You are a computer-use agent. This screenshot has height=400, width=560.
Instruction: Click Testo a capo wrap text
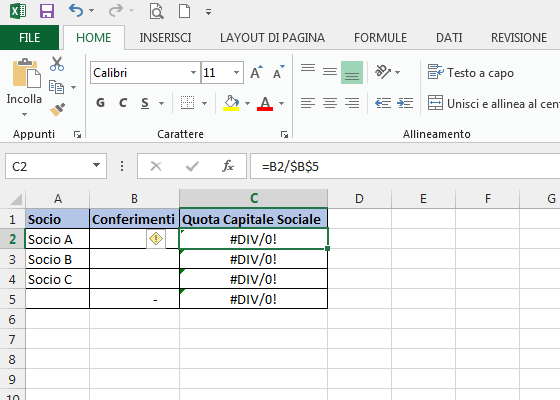[x=471, y=73]
